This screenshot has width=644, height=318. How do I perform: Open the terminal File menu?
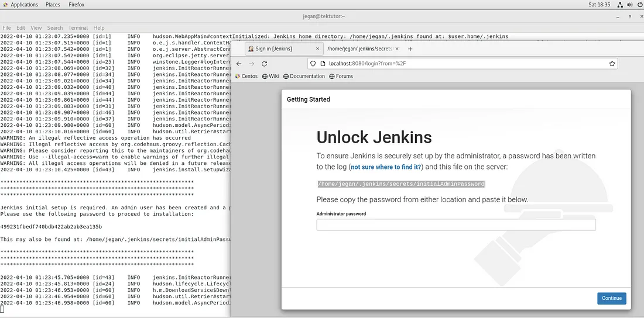click(x=6, y=28)
